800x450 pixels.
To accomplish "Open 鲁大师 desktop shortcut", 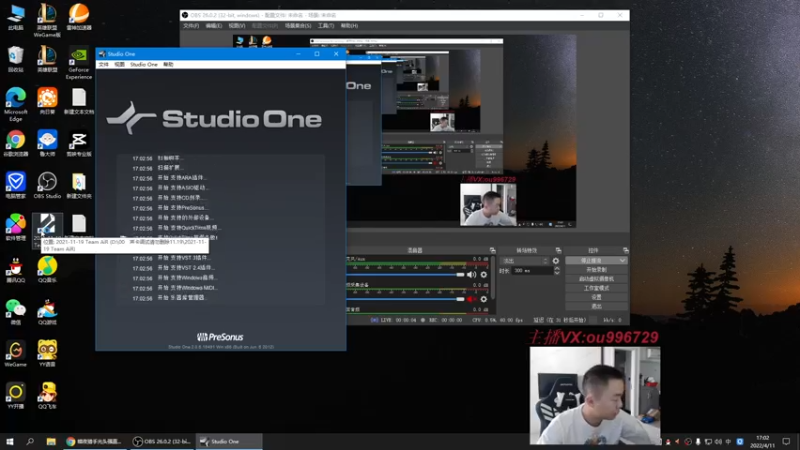I will click(47, 143).
